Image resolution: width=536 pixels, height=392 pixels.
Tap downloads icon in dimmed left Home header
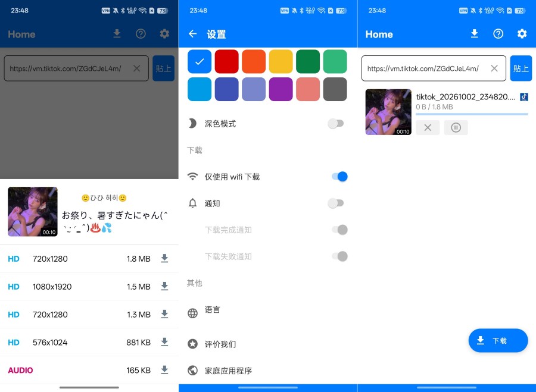coord(117,34)
